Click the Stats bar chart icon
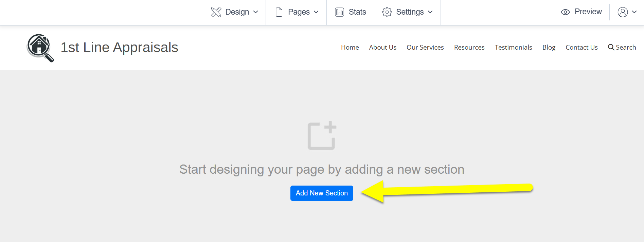Screen dimensions: 644x242 tap(339, 12)
